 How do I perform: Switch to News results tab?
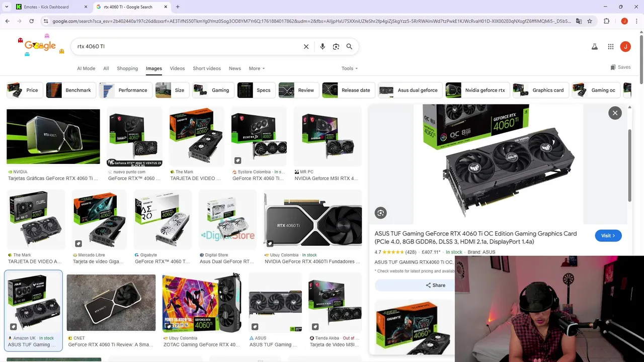(x=235, y=68)
